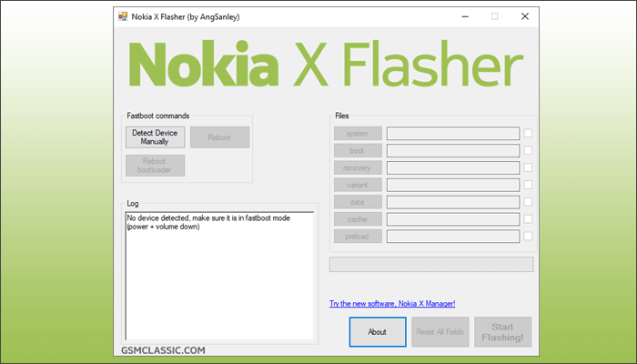637x364 pixels.
Task: Tick the boot row checkbox
Action: point(528,150)
